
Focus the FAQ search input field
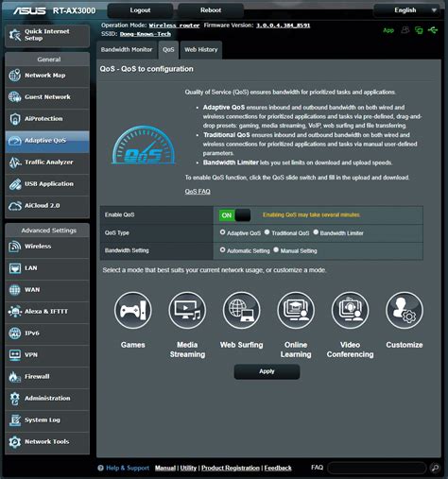point(377,468)
